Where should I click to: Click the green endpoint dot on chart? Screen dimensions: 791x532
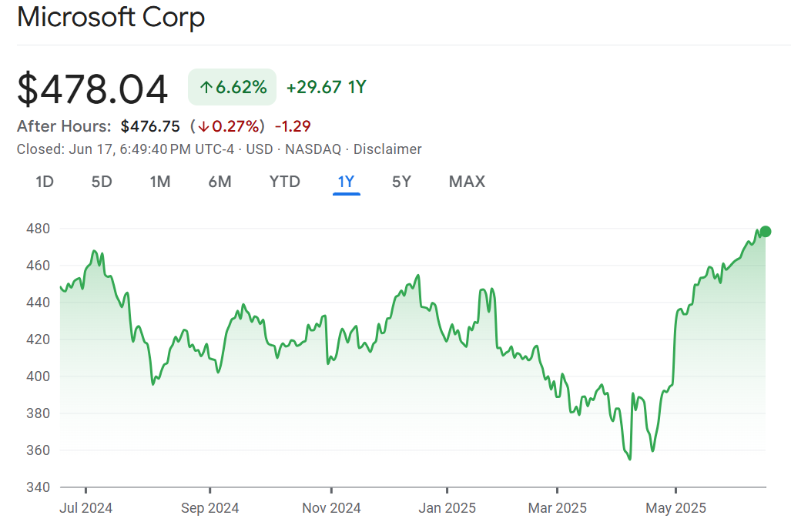765,232
